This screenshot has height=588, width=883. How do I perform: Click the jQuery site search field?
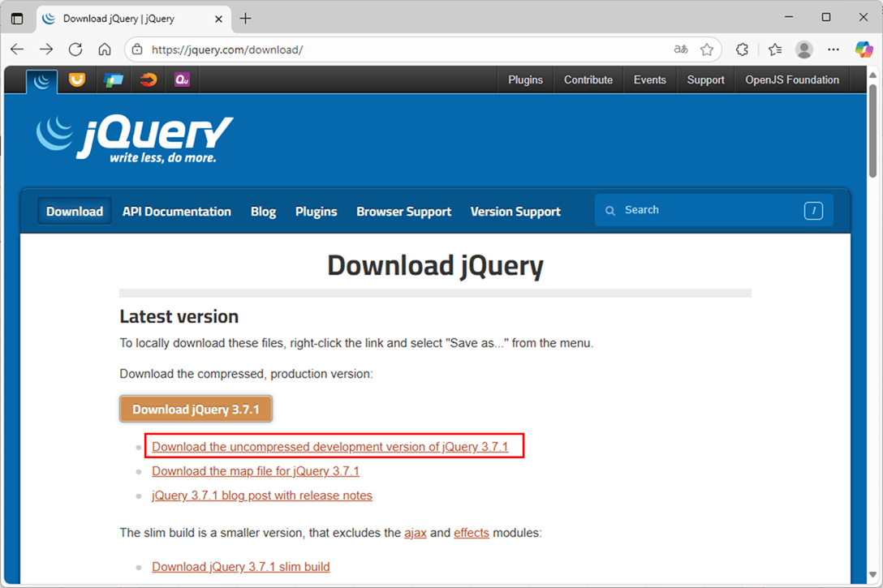point(706,210)
